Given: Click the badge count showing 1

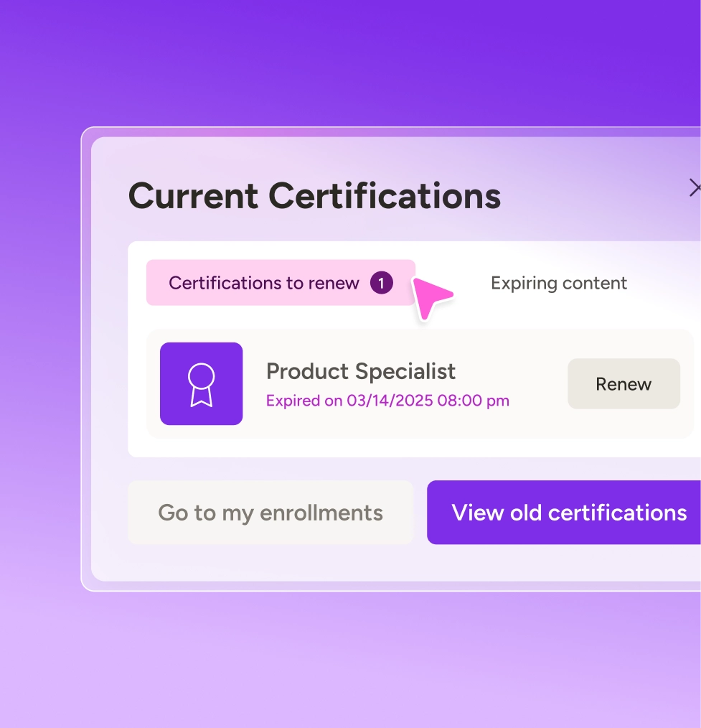Looking at the screenshot, I should coord(381,283).
